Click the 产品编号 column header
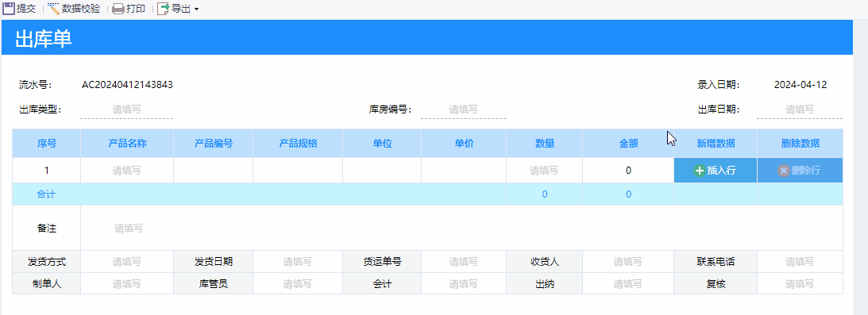 click(x=213, y=143)
